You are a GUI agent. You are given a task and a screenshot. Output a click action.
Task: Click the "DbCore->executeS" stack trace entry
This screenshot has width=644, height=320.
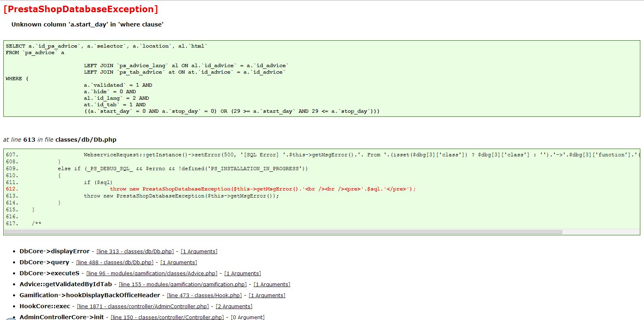pos(49,273)
